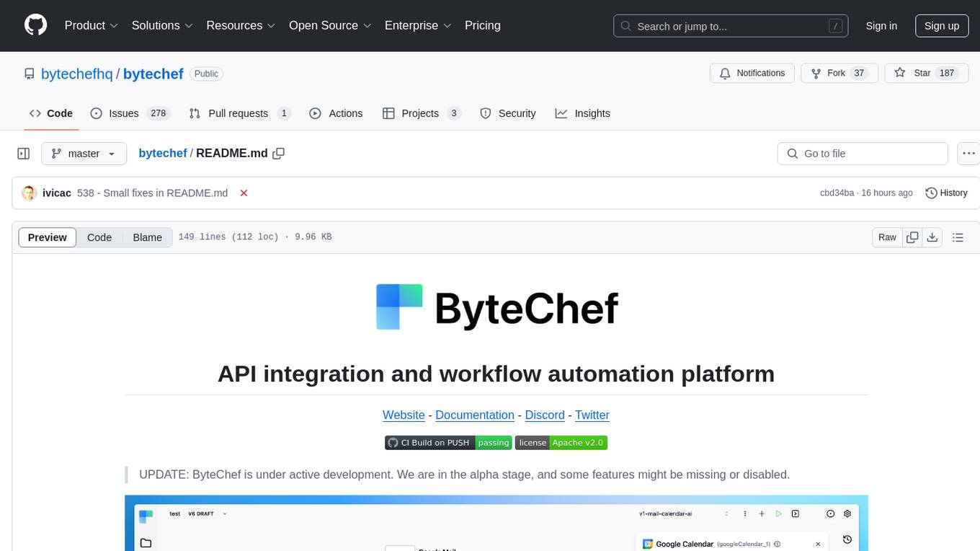This screenshot has width=980, height=551.
Task: Open the Documentation link
Action: (475, 415)
